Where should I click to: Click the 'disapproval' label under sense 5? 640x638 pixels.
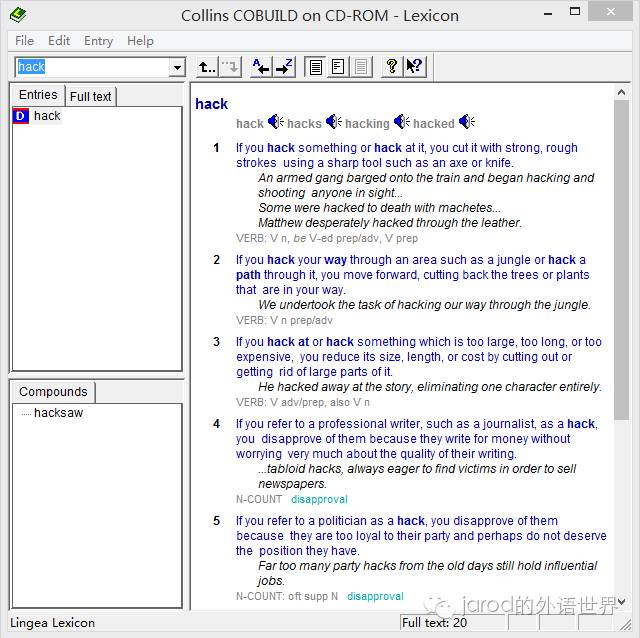click(375, 596)
